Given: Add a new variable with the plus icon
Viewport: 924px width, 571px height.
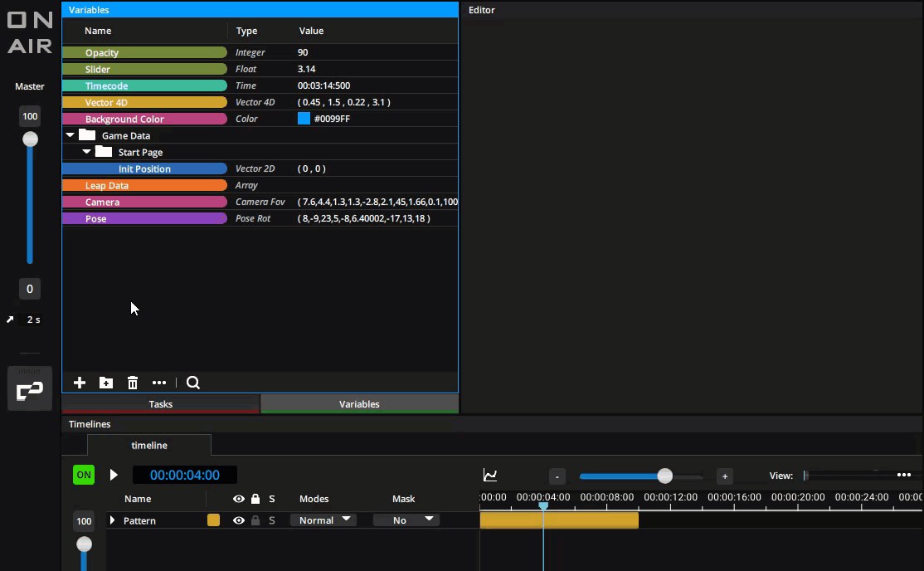Looking at the screenshot, I should pos(79,383).
